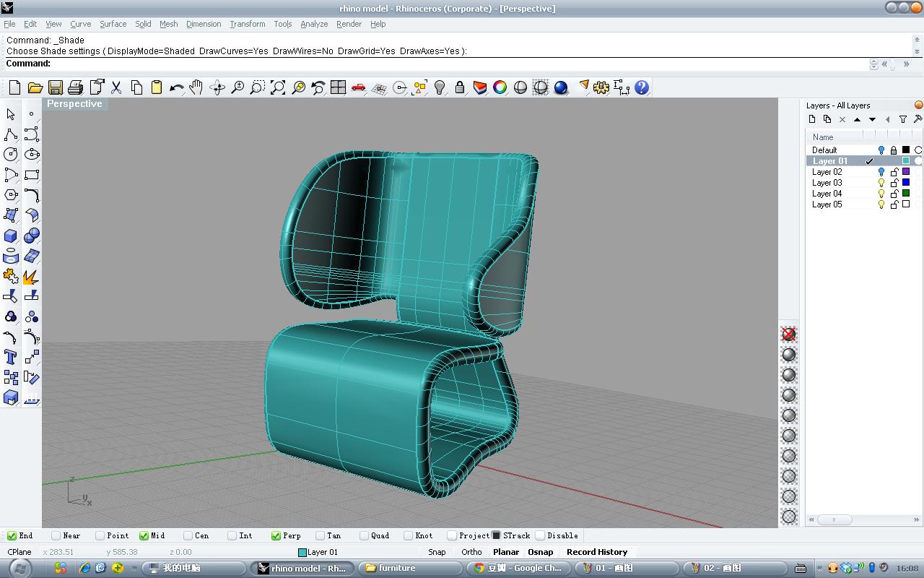Turn on Layer 03 visibility bulb
Image resolution: width=924 pixels, height=578 pixels.
tap(881, 183)
